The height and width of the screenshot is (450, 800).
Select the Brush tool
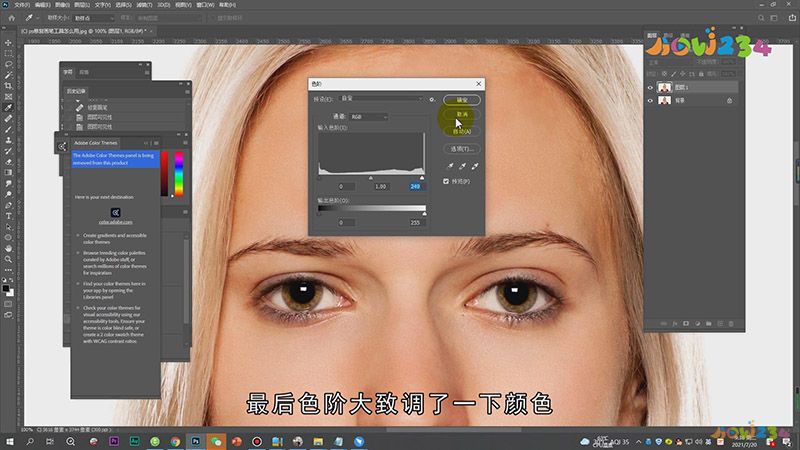pos(8,129)
